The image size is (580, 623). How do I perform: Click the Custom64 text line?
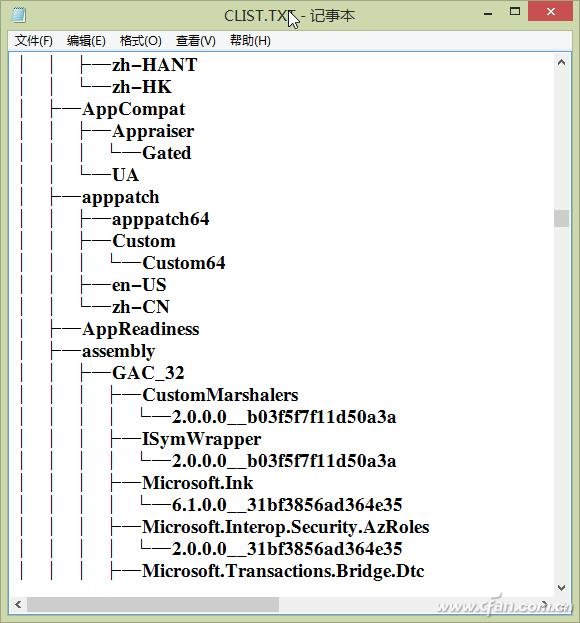pyautogui.click(x=184, y=263)
